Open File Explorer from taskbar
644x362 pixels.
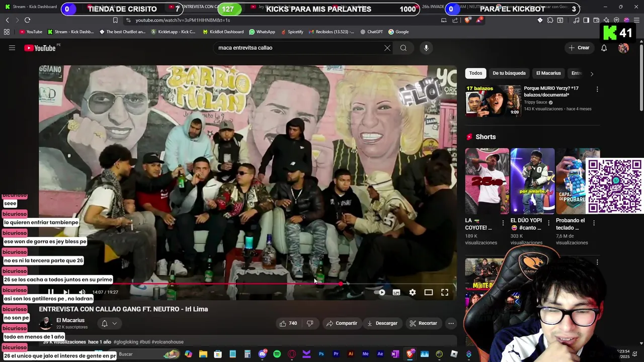pyautogui.click(x=203, y=354)
